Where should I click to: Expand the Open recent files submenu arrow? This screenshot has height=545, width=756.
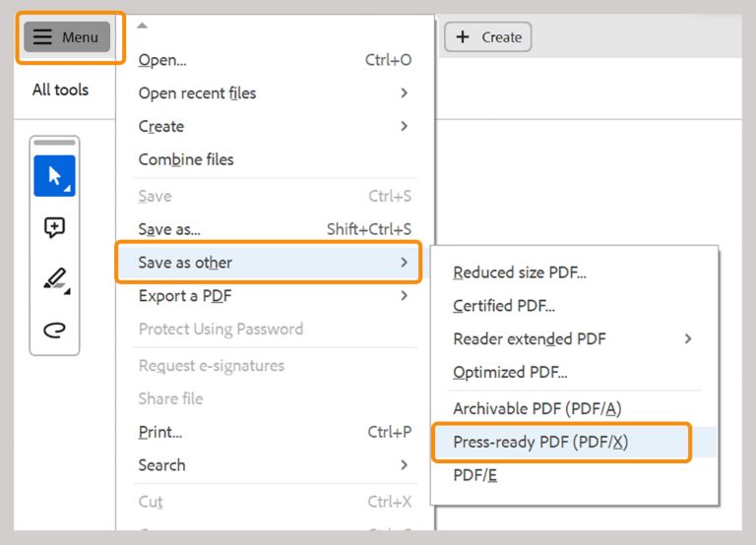(404, 93)
